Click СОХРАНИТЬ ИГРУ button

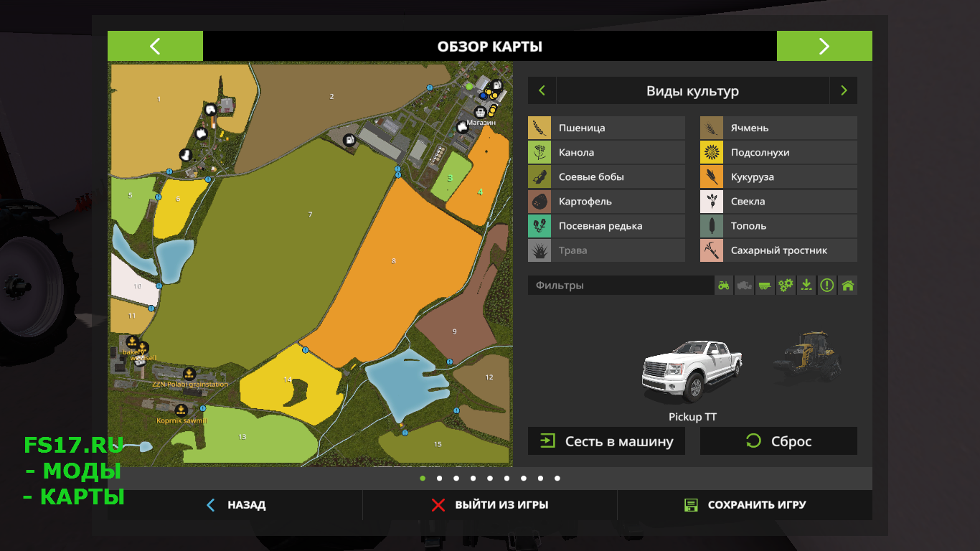[x=745, y=505]
